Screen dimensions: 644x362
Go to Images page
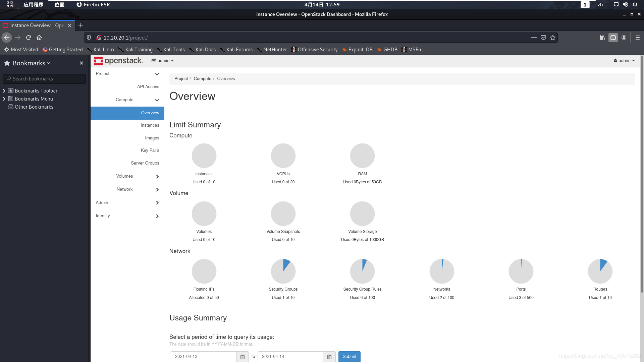[152, 138]
